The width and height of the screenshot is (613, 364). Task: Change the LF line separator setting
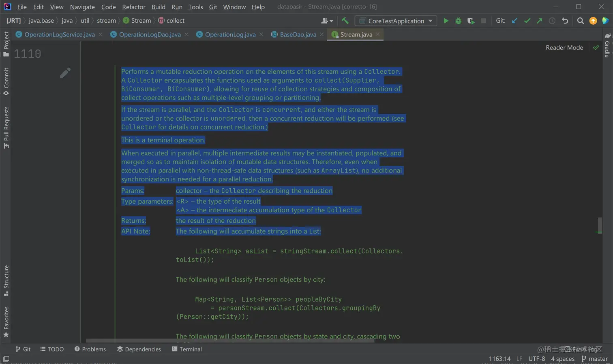519,359
